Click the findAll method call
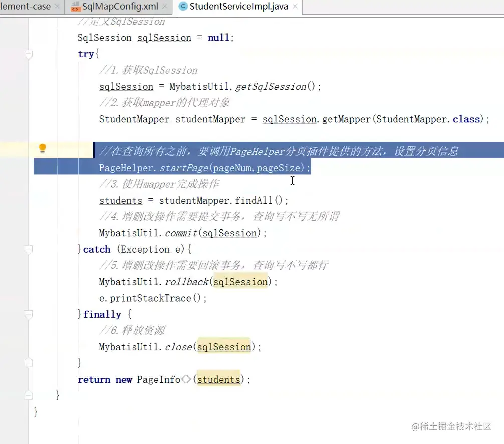Image resolution: width=504 pixels, height=444 pixels. (254, 200)
